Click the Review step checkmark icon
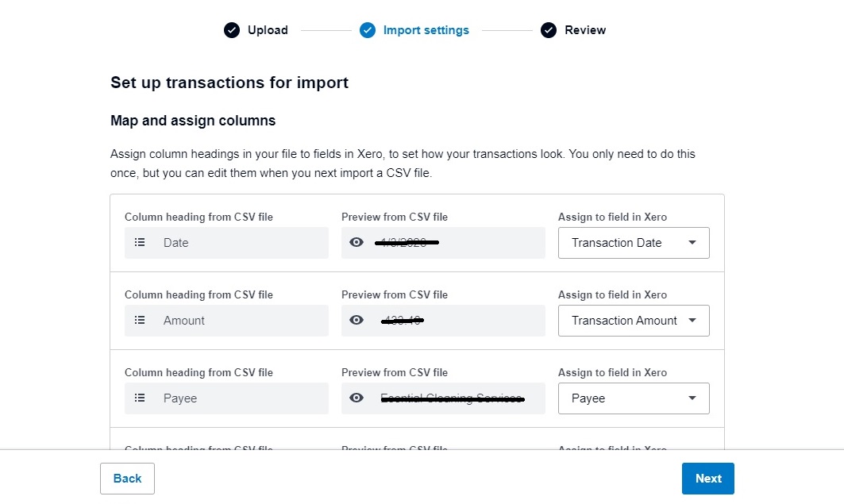Viewport: 844px width, 504px height. (549, 30)
